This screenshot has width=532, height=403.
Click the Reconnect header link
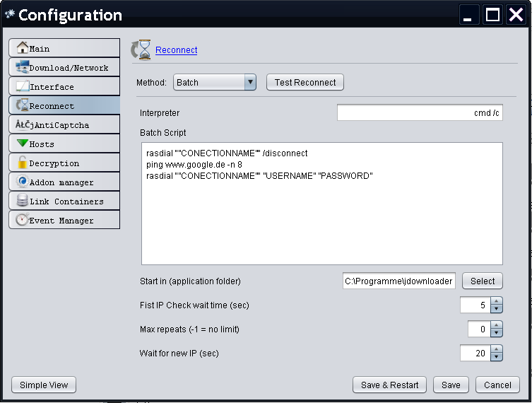pos(176,49)
